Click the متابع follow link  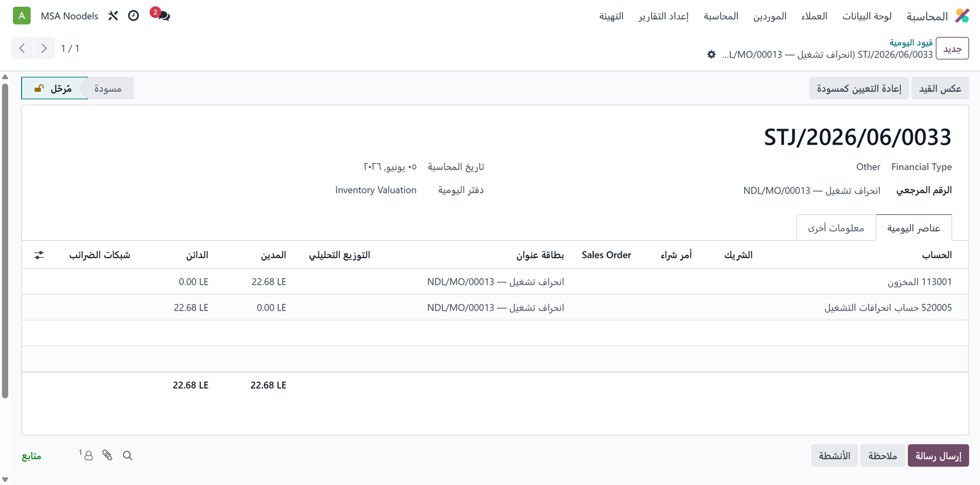(x=32, y=456)
